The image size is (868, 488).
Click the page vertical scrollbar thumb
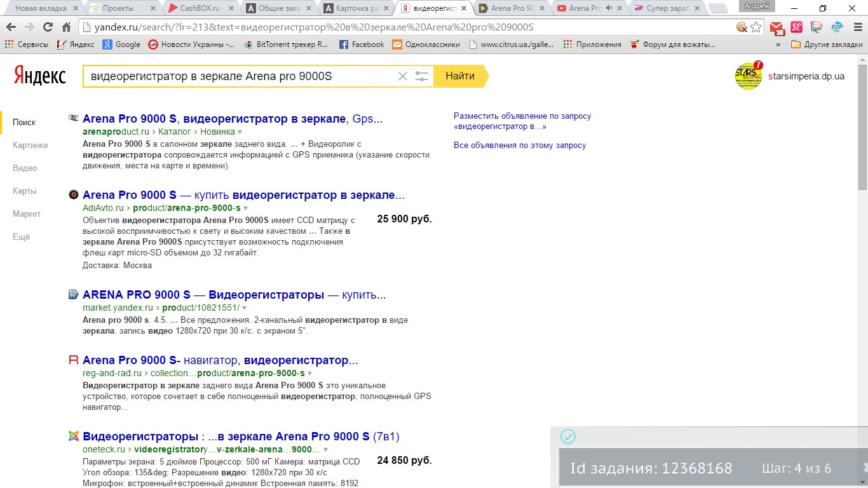click(x=862, y=126)
